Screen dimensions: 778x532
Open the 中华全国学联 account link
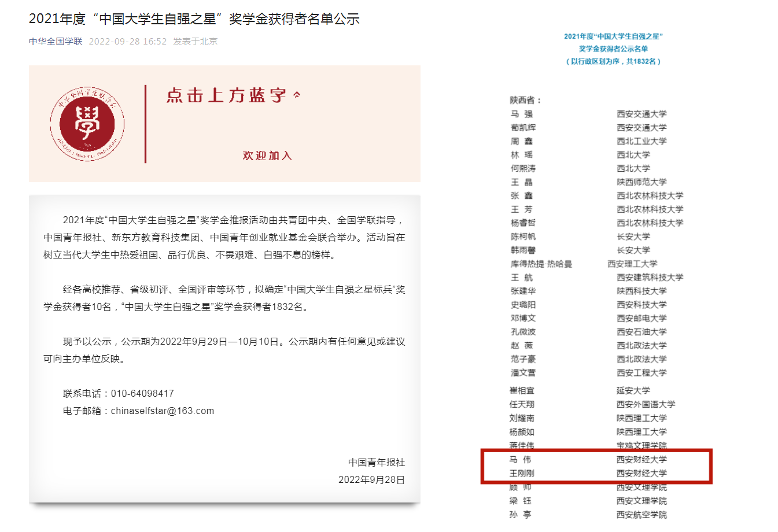56,42
